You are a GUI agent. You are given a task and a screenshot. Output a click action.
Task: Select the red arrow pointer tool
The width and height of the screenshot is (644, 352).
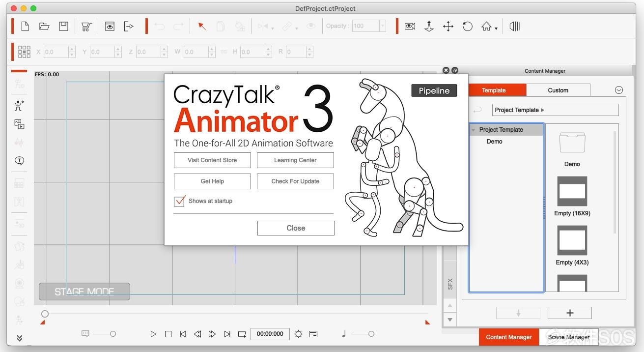click(201, 26)
